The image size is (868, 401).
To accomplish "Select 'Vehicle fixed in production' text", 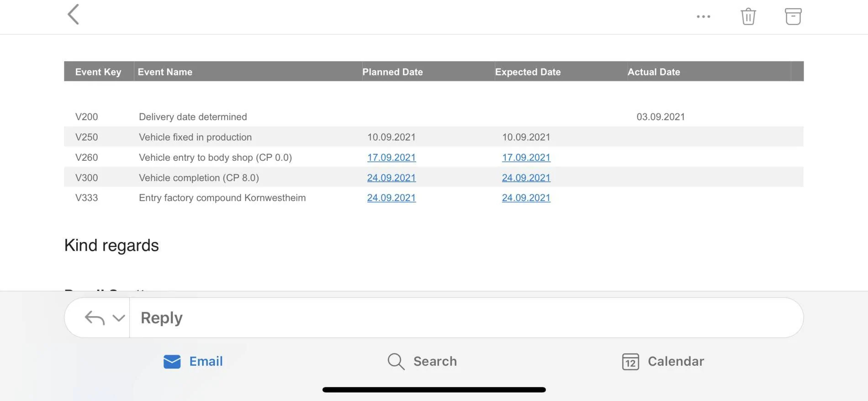I will click(x=195, y=137).
